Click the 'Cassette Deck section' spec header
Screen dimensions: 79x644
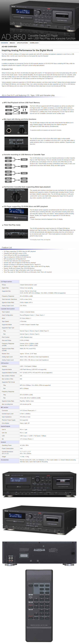tap(8, 309)
